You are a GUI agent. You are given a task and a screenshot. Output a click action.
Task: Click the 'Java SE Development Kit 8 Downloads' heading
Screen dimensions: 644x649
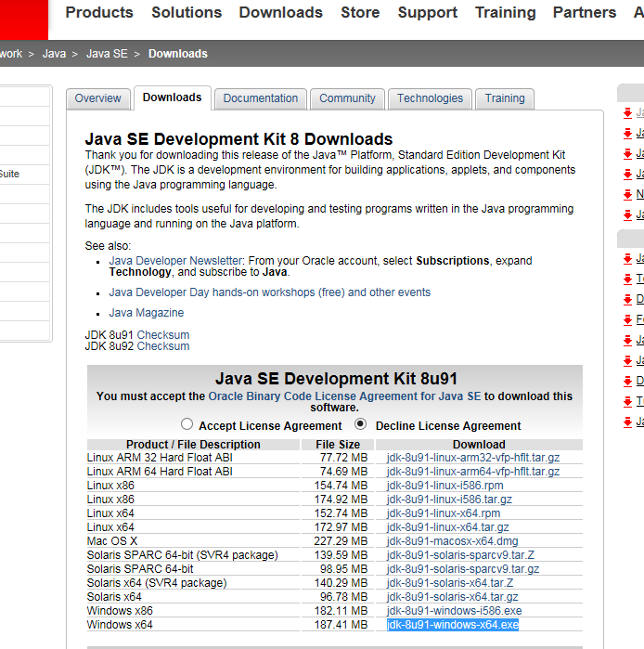pos(238,139)
